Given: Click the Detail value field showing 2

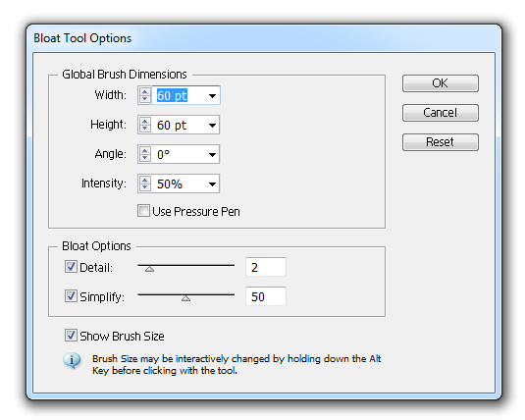Looking at the screenshot, I should [x=266, y=267].
